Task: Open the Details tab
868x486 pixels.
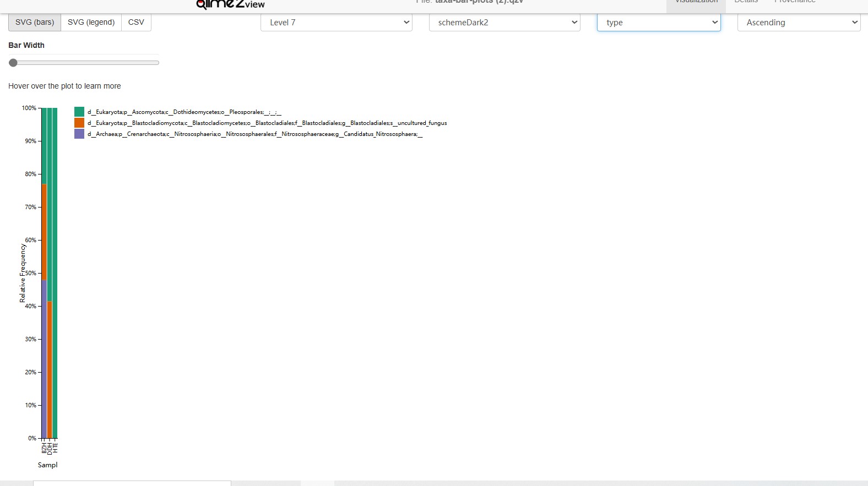Action: pos(746,2)
